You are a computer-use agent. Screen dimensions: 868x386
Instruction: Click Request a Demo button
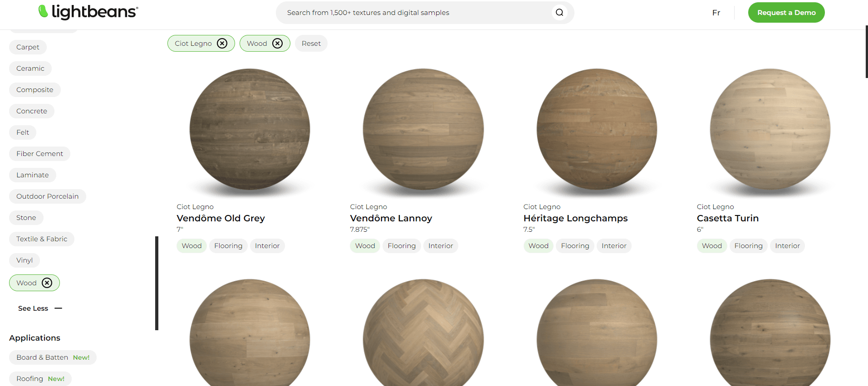tap(786, 13)
